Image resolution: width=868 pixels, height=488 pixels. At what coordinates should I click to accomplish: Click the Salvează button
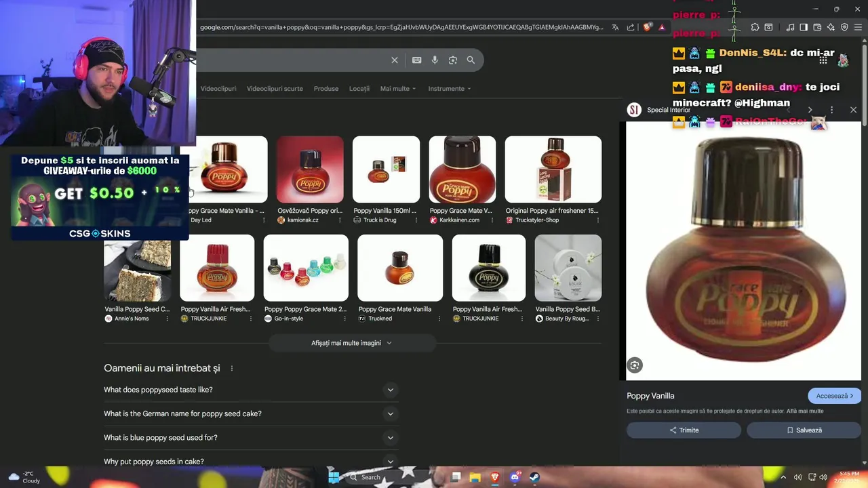click(x=804, y=430)
